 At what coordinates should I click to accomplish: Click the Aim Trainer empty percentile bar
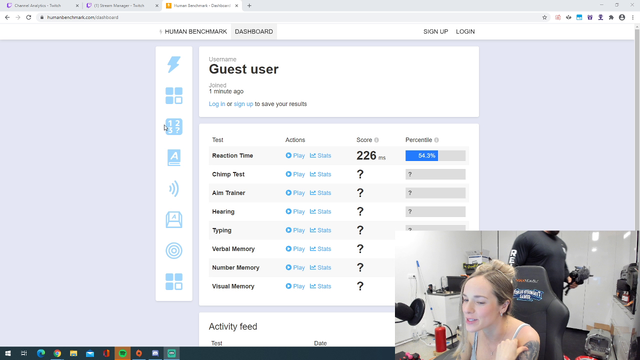(436, 193)
